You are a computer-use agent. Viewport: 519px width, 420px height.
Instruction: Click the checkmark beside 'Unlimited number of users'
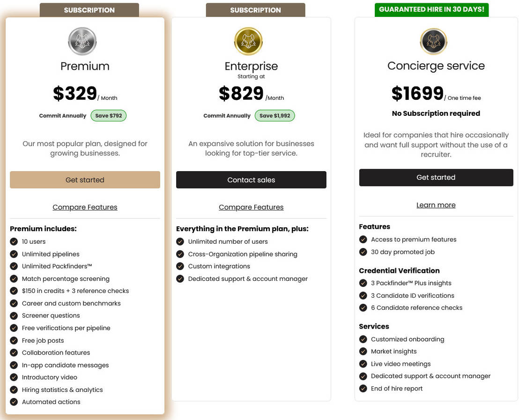[x=180, y=241]
